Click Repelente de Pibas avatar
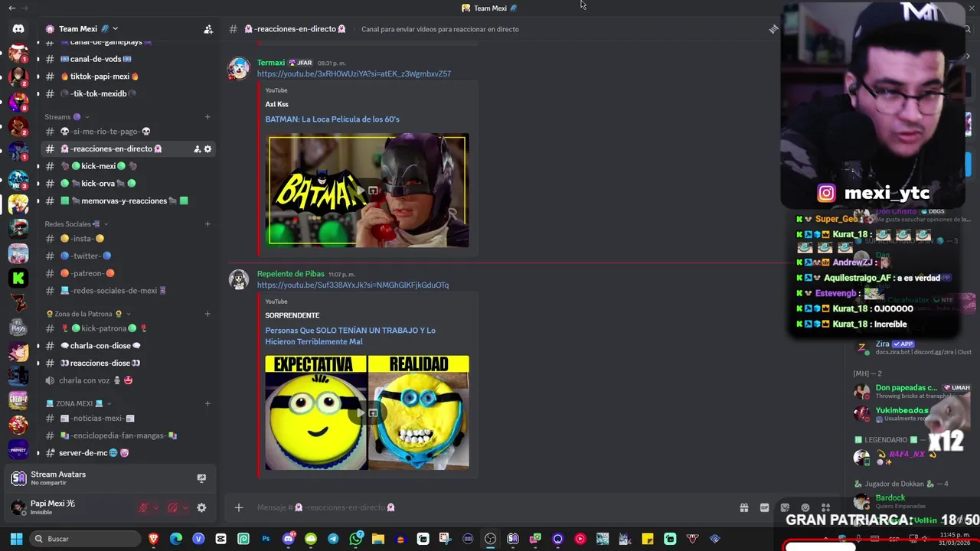 239,279
